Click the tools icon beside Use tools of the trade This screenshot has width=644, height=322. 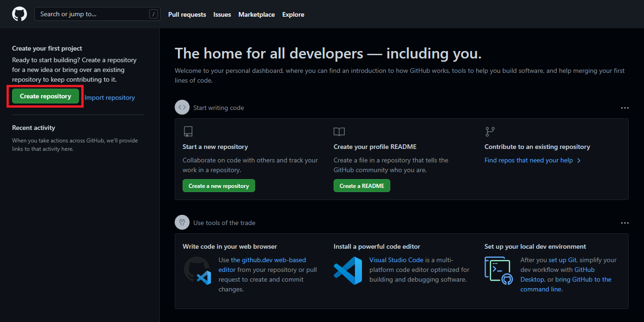(182, 223)
